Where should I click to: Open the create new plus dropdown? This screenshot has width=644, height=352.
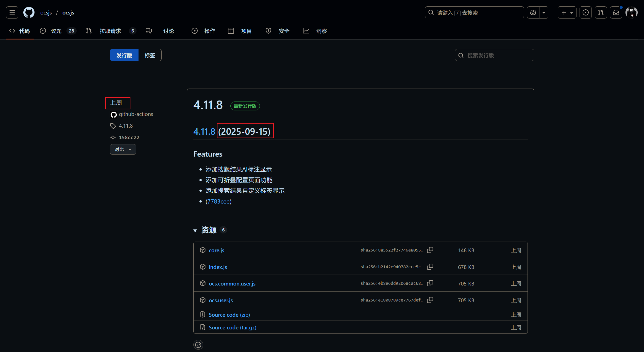pyautogui.click(x=567, y=12)
